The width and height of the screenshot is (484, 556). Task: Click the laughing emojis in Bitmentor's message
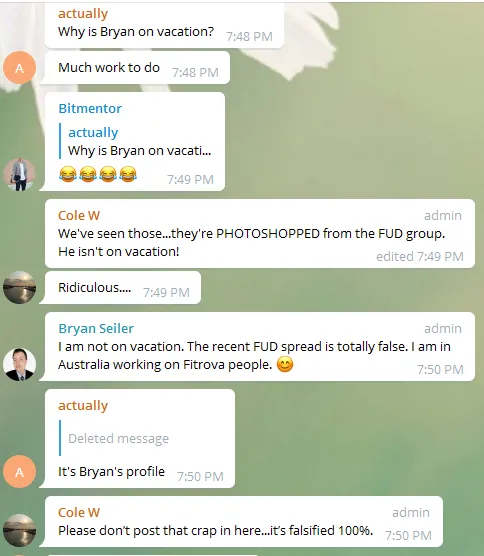coord(98,174)
